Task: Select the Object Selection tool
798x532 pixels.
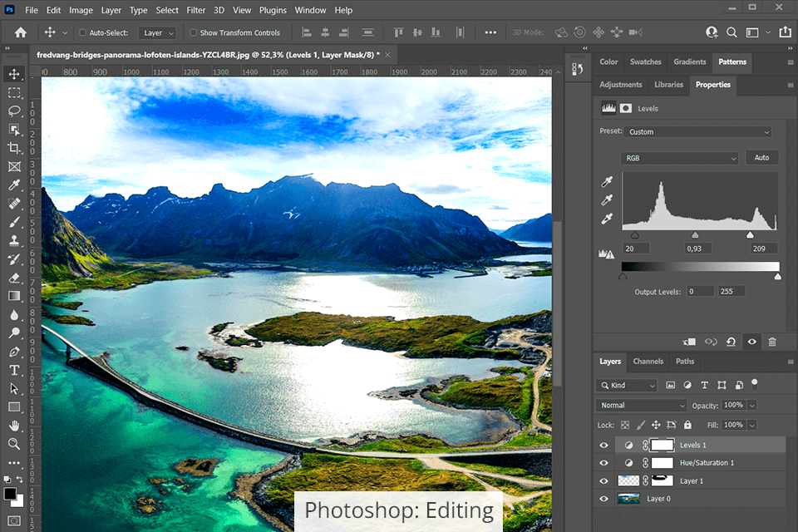Action: pyautogui.click(x=14, y=130)
